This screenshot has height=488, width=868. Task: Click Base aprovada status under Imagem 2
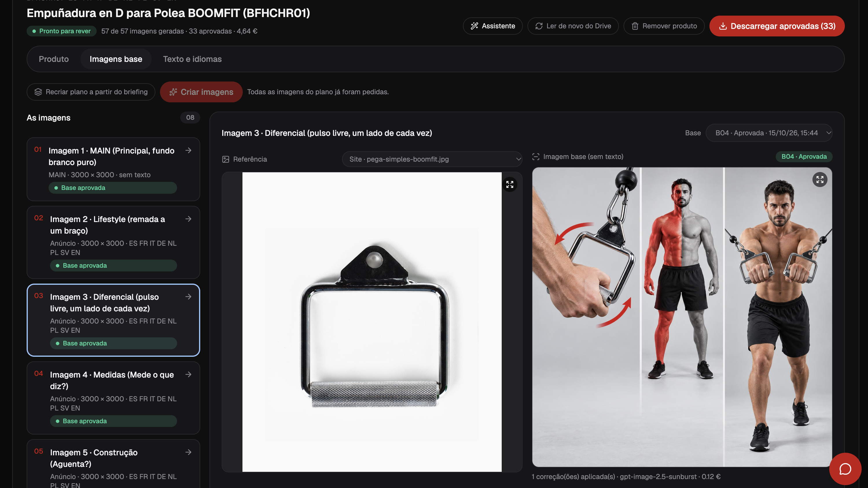pos(113,266)
